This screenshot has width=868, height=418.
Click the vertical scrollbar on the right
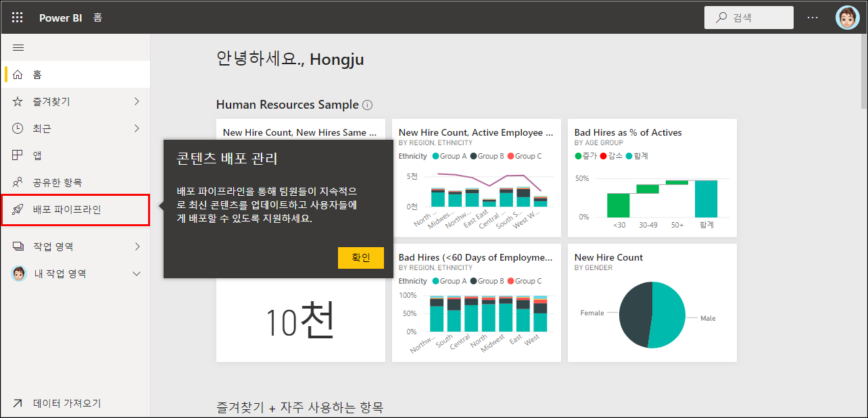(864, 71)
